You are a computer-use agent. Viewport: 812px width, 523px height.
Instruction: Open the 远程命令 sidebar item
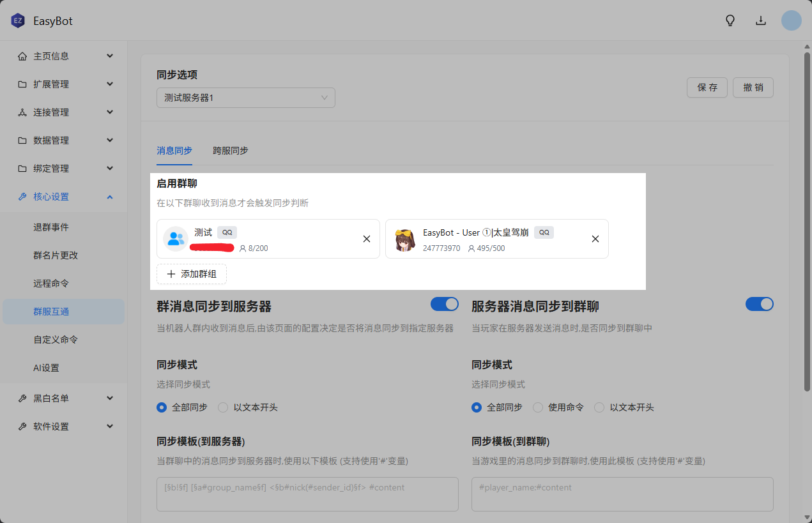(51, 284)
